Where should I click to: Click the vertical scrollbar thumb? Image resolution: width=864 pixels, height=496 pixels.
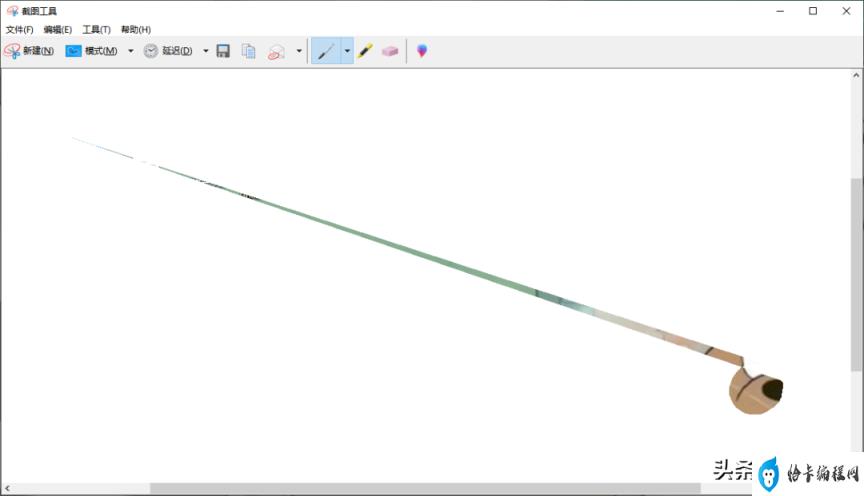(856, 274)
